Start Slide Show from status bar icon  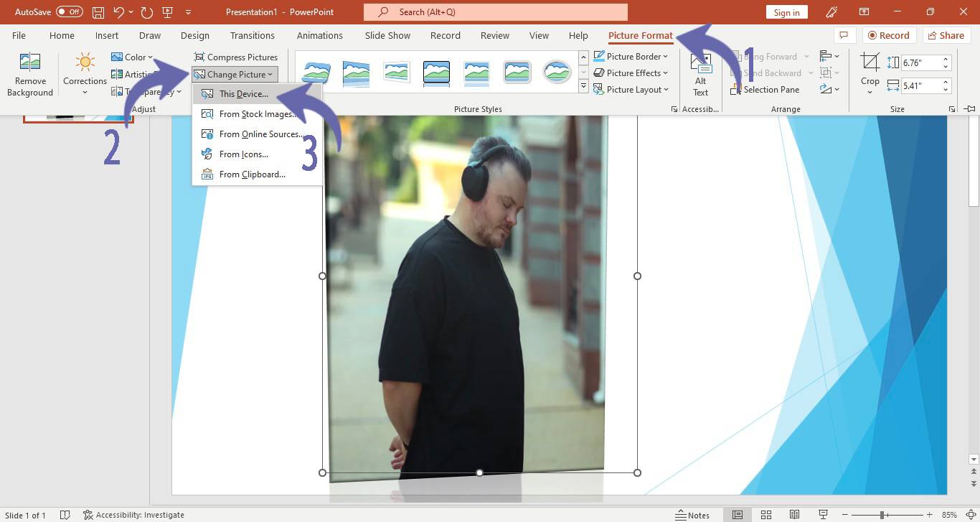[822, 515]
